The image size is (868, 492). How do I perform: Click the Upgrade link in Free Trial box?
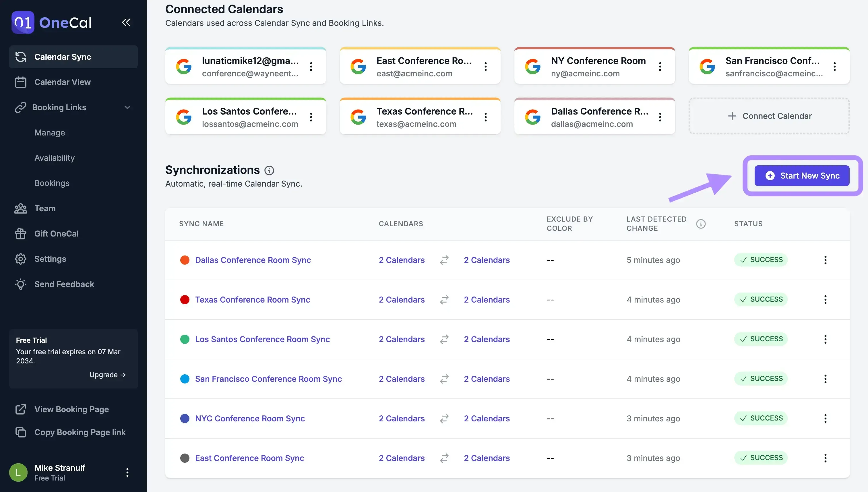107,375
